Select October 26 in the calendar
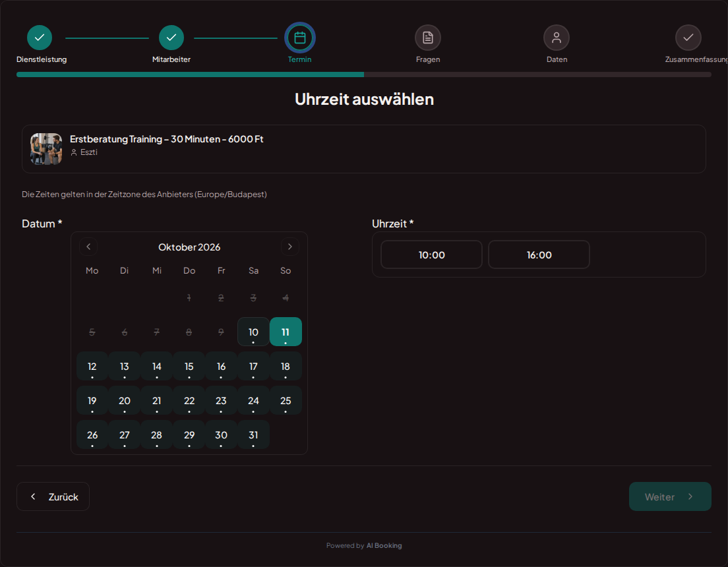Viewport: 728px width, 567px height. click(x=92, y=434)
